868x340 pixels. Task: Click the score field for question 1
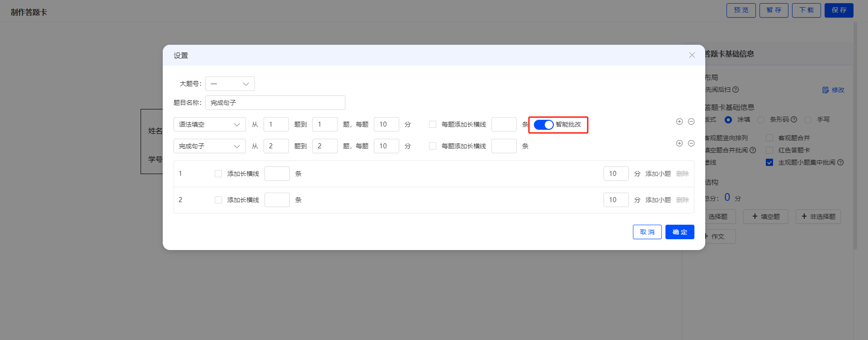pyautogui.click(x=616, y=174)
